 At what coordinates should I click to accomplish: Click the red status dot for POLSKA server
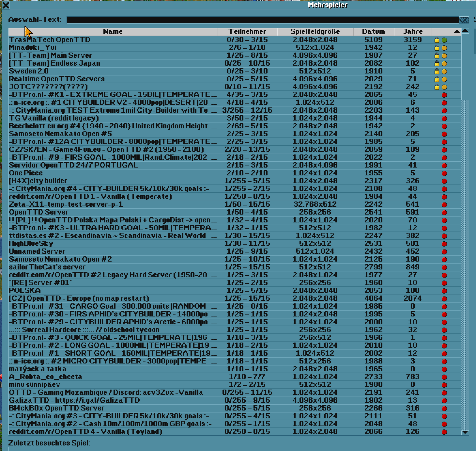click(444, 291)
